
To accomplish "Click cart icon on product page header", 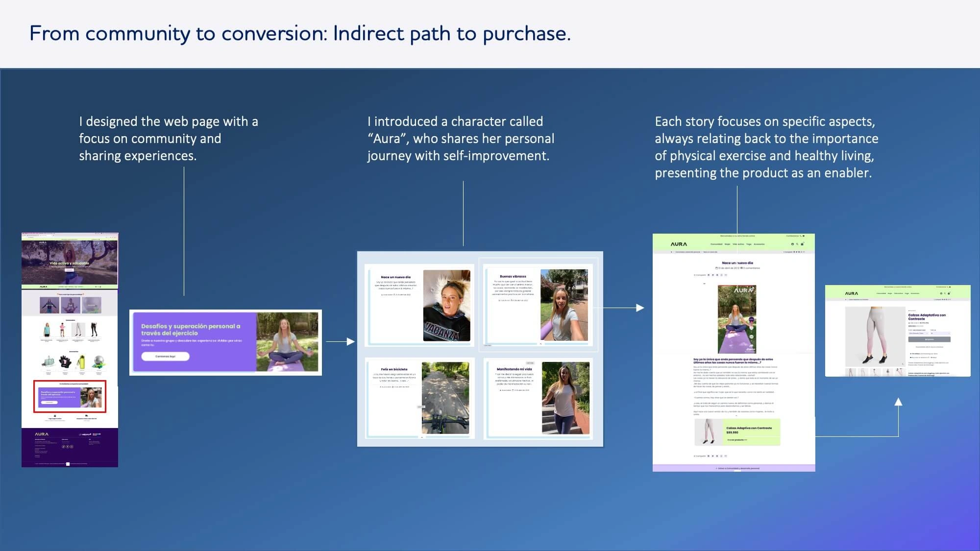I will (x=949, y=293).
